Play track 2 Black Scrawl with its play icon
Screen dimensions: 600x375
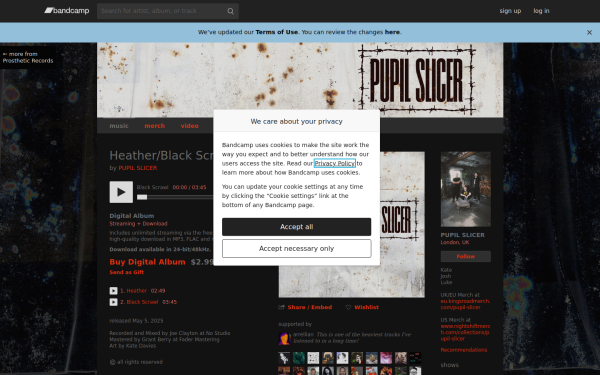(113, 302)
